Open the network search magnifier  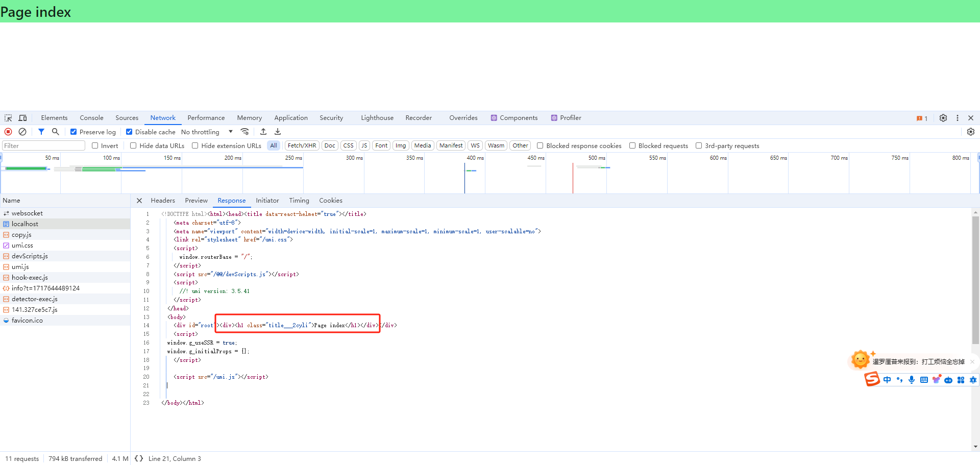pos(56,132)
